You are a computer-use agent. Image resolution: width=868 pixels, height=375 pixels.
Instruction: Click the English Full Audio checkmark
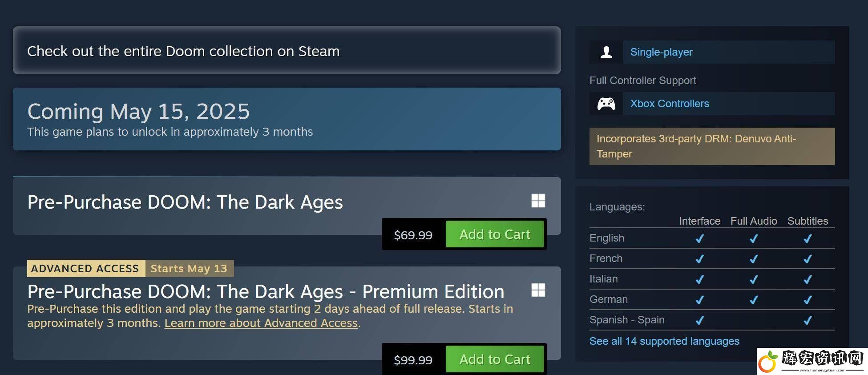click(753, 238)
